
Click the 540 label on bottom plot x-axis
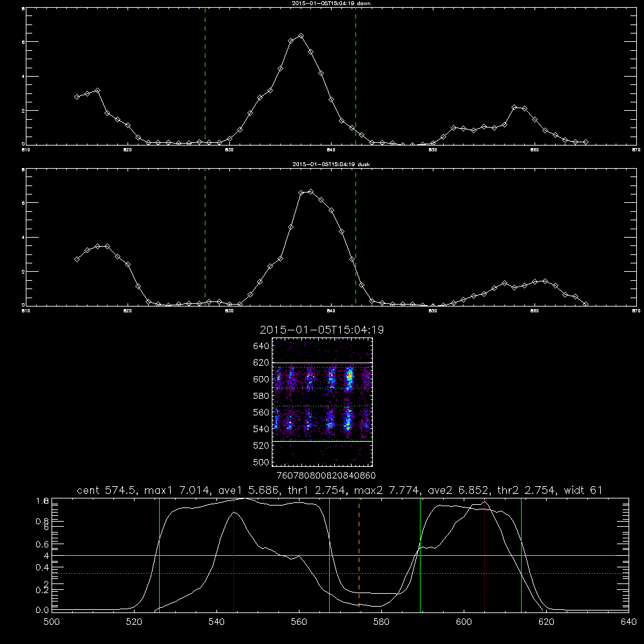(x=216, y=622)
